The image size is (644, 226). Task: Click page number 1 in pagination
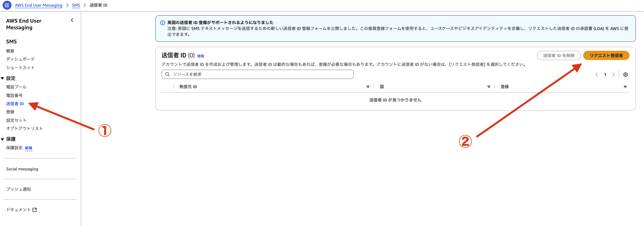tap(605, 74)
